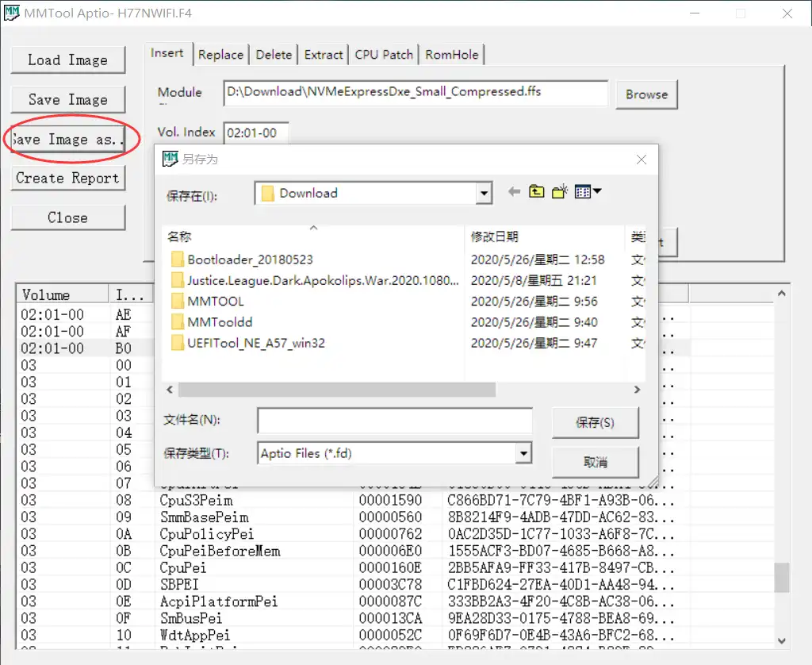Switch to the CPU Patch tab
812x665 pixels.
pyautogui.click(x=383, y=54)
